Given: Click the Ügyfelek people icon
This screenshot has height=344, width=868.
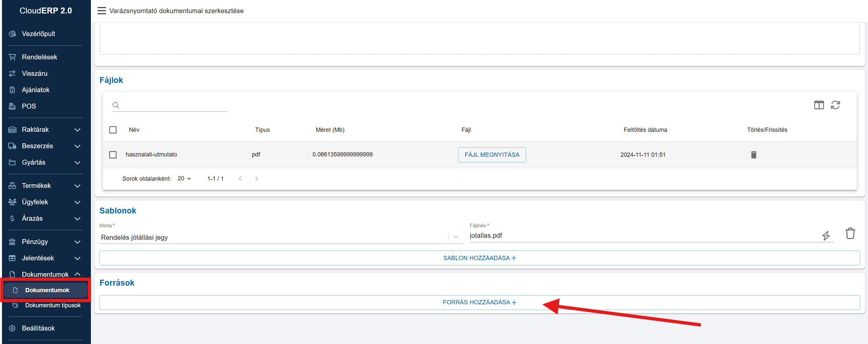Looking at the screenshot, I should pos(12,202).
